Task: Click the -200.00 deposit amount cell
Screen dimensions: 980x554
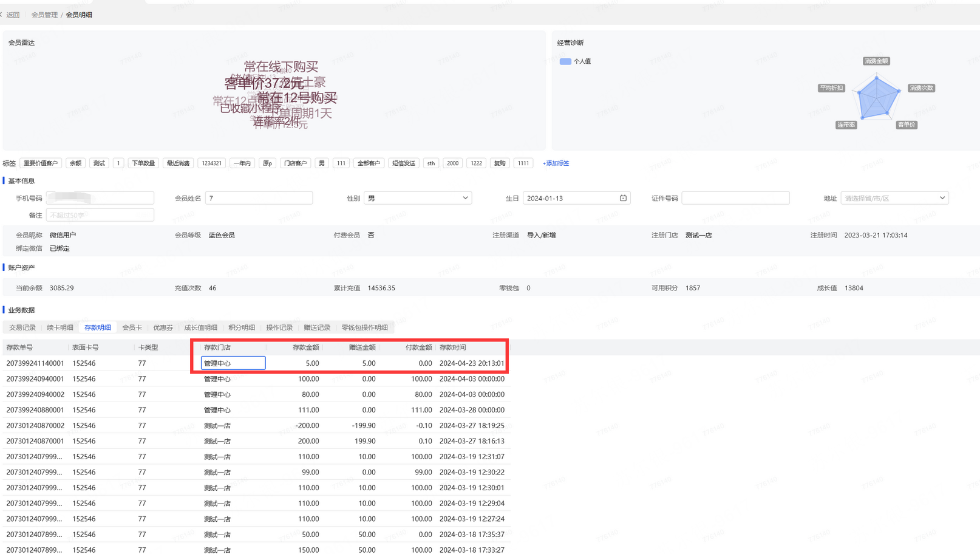Action: [x=307, y=426]
